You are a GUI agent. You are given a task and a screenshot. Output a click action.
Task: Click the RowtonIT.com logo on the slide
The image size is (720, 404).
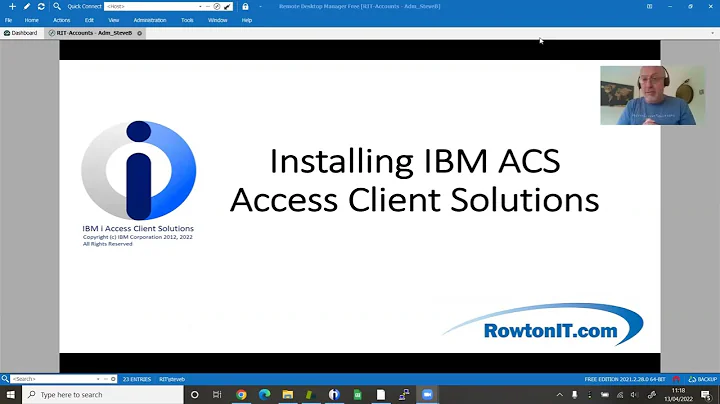coord(544,324)
